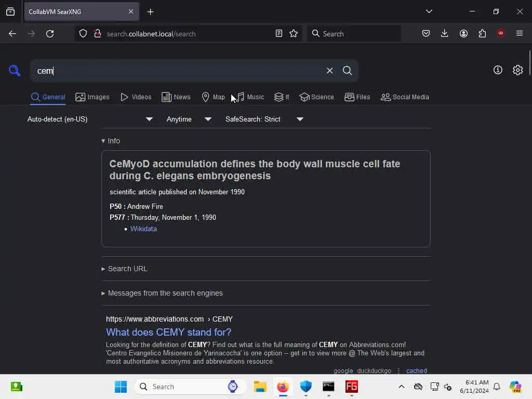Open 'What does CEMY stand for?' result

tap(169, 332)
